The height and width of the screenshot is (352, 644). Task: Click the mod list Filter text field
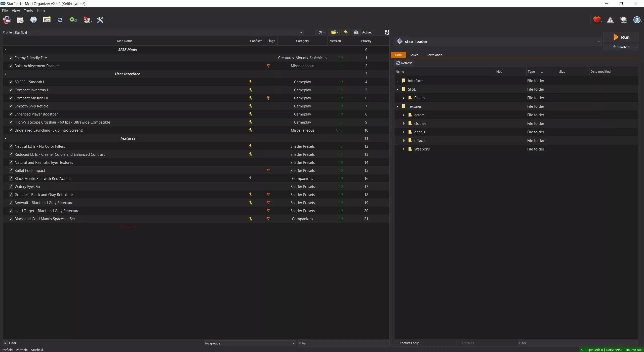tap(343, 343)
